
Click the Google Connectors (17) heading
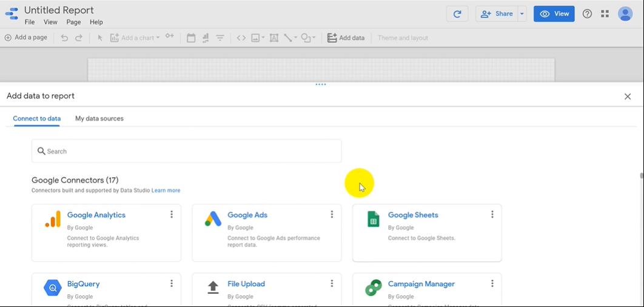(75, 180)
